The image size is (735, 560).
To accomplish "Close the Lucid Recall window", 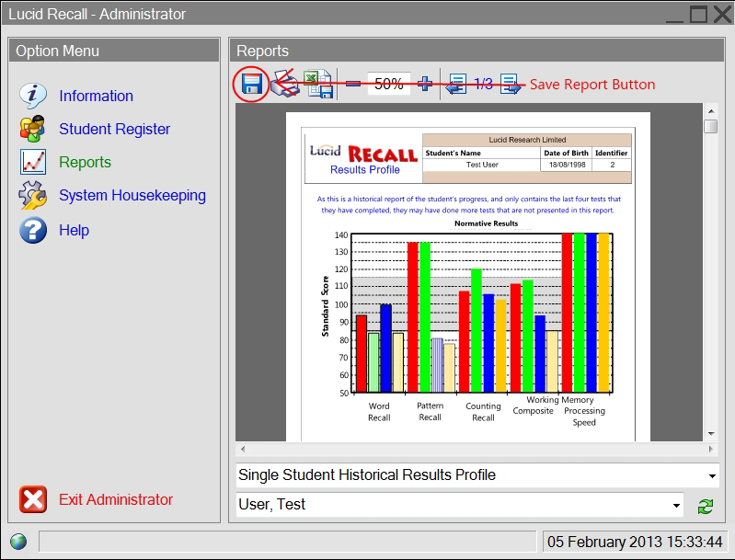I will [722, 15].
